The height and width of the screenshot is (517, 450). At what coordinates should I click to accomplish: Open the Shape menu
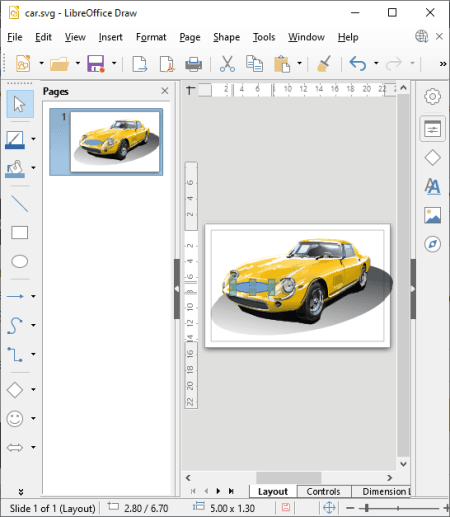pos(226,37)
